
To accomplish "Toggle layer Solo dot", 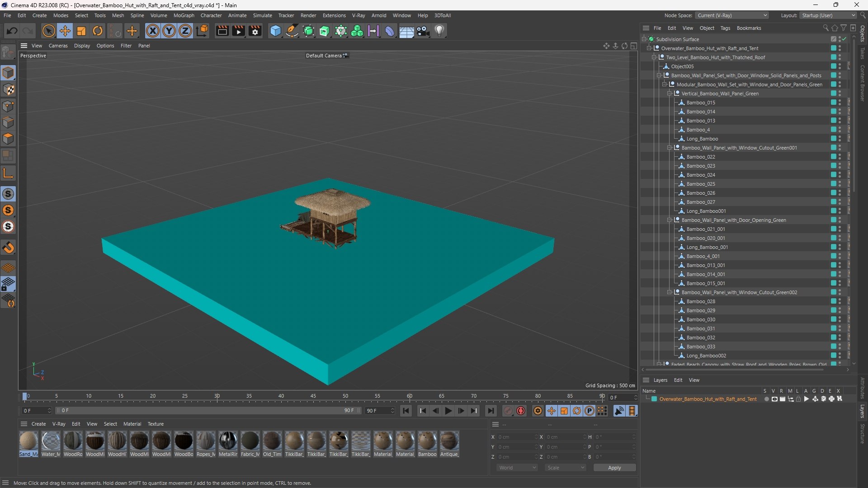I will [766, 399].
